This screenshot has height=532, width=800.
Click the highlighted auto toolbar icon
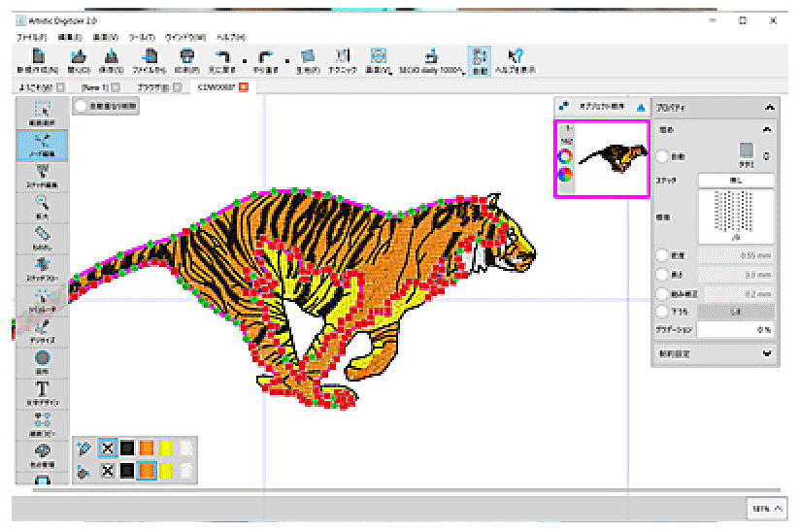[x=480, y=61]
